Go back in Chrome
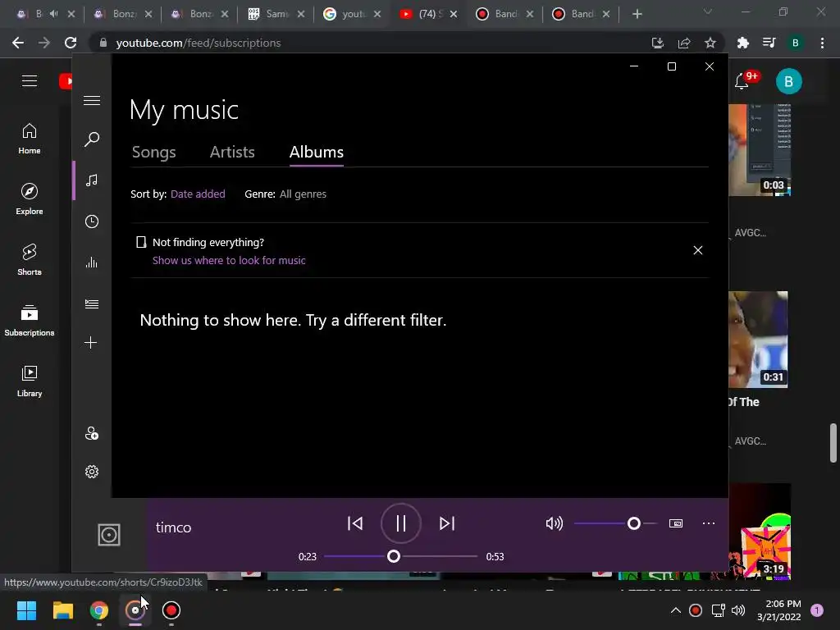The width and height of the screenshot is (840, 630). point(18,43)
